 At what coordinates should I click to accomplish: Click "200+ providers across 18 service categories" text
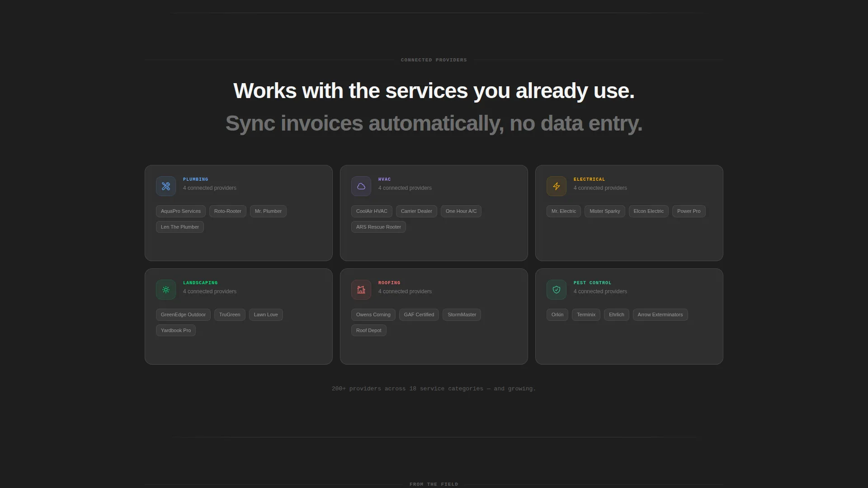coord(407,389)
